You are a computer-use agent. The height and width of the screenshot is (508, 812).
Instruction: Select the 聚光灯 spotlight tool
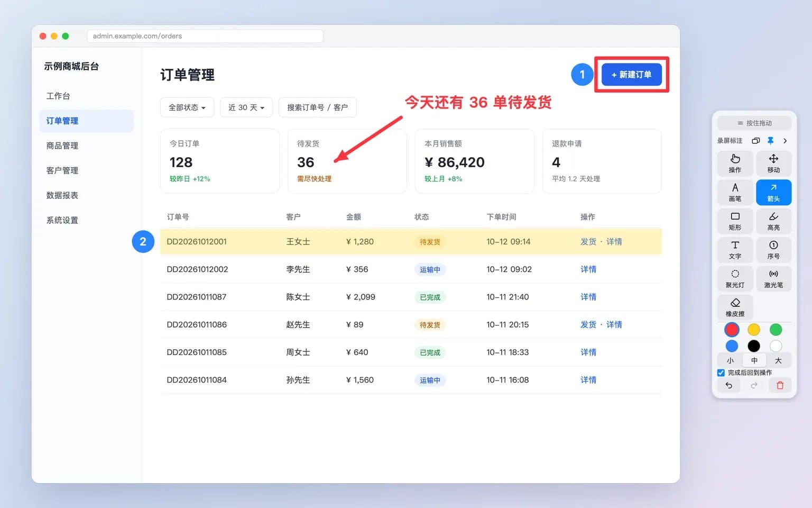pyautogui.click(x=735, y=279)
